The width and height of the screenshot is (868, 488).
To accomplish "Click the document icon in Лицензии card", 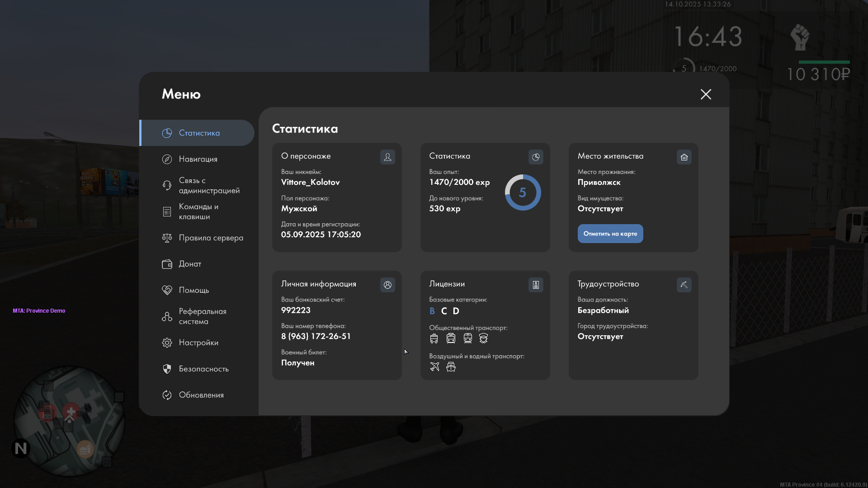I will [536, 285].
